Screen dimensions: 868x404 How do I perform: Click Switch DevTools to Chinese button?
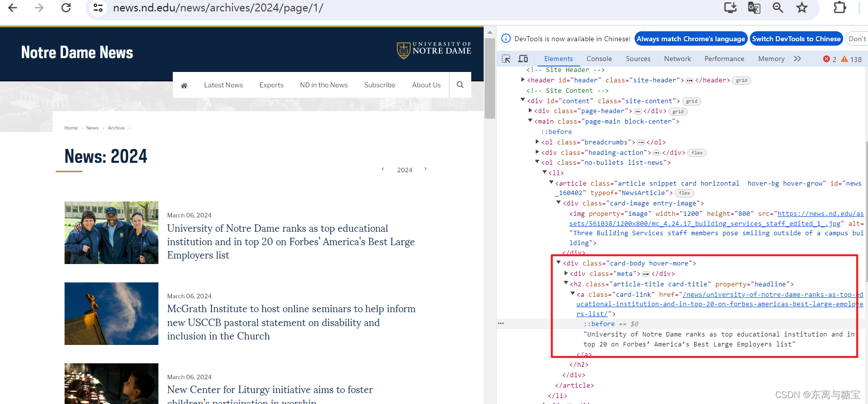[796, 39]
